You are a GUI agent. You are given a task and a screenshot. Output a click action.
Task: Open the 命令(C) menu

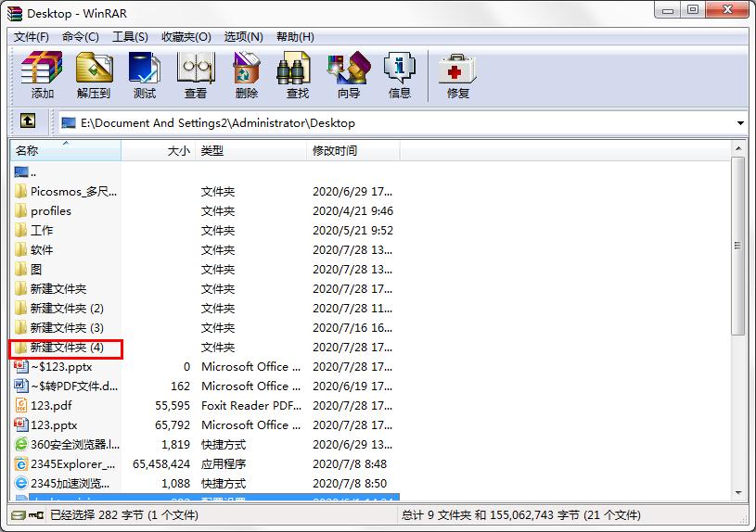[x=81, y=37]
